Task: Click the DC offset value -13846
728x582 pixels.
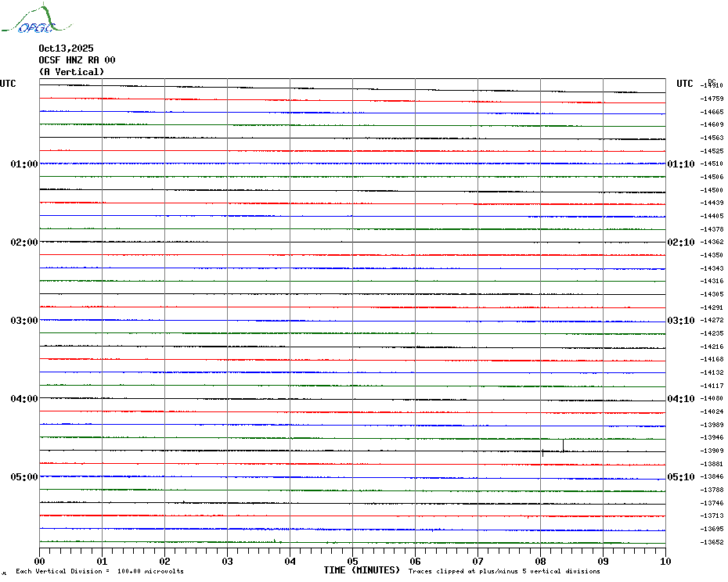Action: click(x=712, y=476)
